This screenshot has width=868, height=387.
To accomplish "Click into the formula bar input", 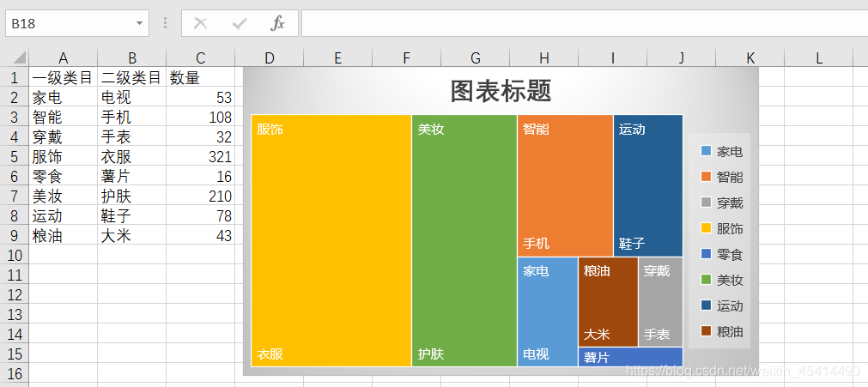I will (585, 23).
